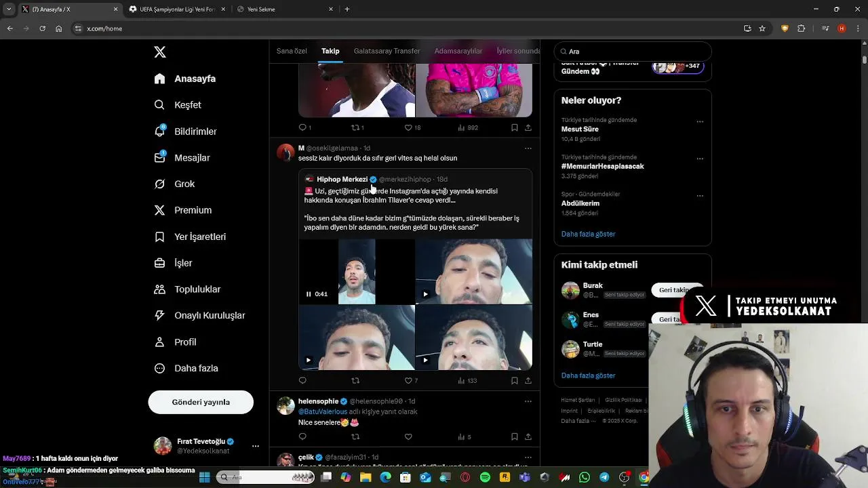Like helensophie's Nice senelere reply
The image size is (868, 488).
pos(408,437)
